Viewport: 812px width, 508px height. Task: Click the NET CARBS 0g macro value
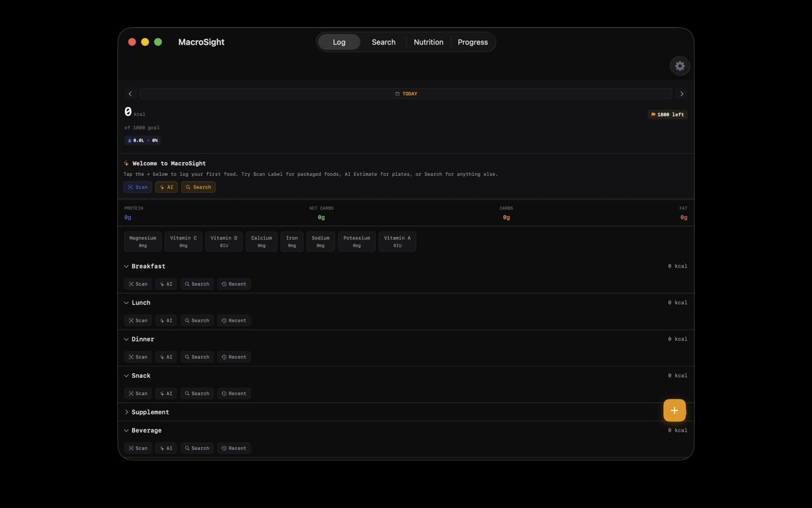[321, 217]
